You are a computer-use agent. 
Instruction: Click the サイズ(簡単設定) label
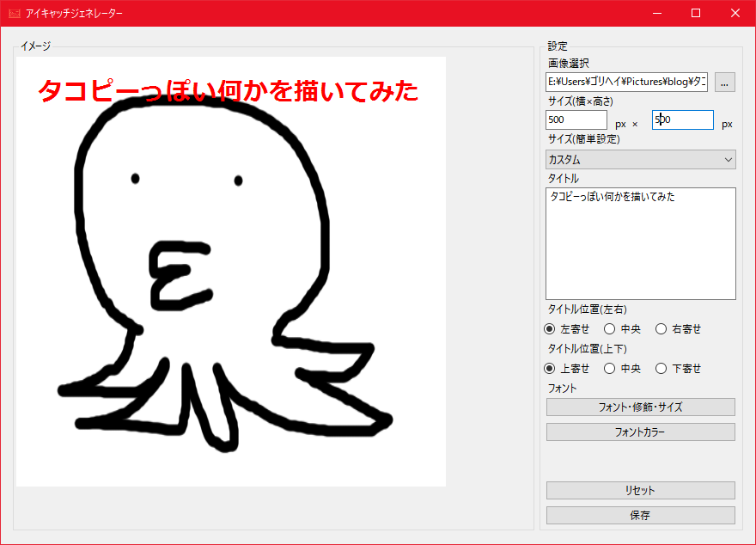click(x=584, y=139)
